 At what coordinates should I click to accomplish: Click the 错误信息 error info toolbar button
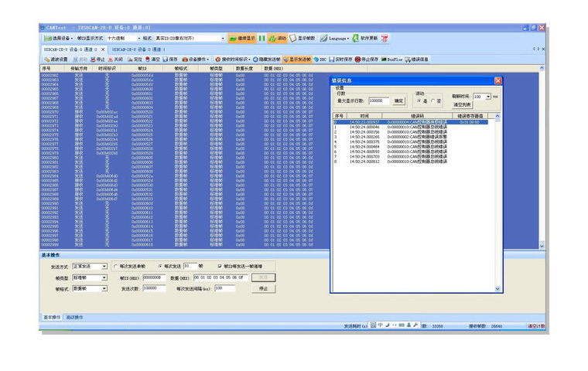tap(416, 60)
